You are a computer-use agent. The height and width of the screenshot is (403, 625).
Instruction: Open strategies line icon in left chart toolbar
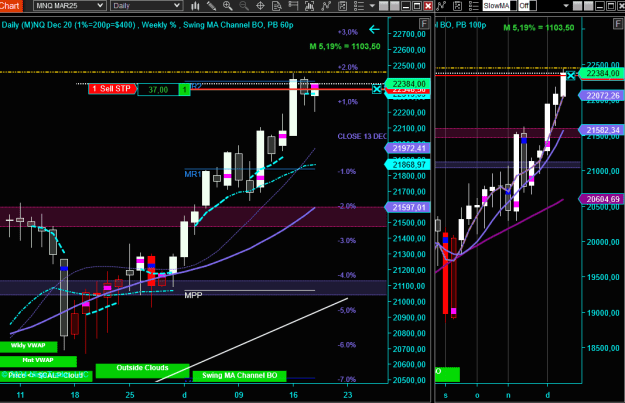[326, 6]
